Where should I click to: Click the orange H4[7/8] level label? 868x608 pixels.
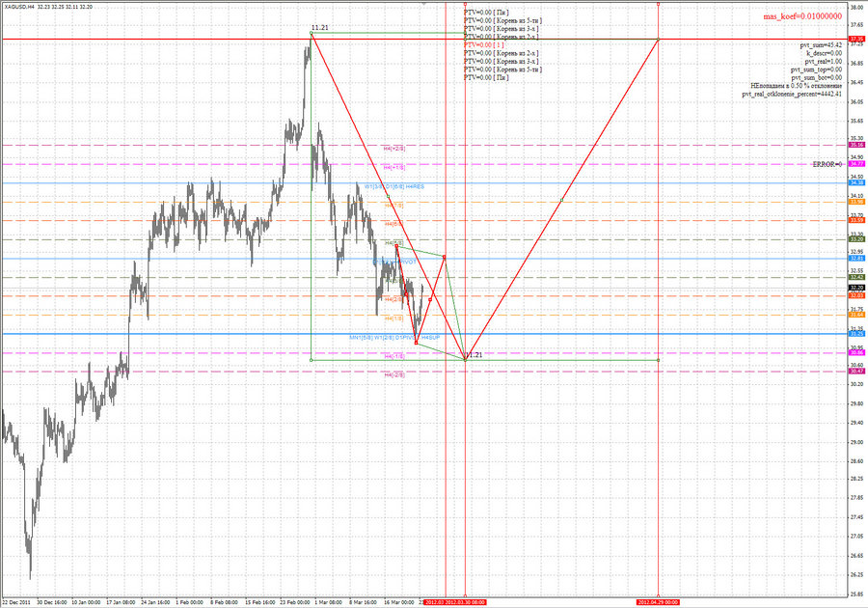click(394, 206)
